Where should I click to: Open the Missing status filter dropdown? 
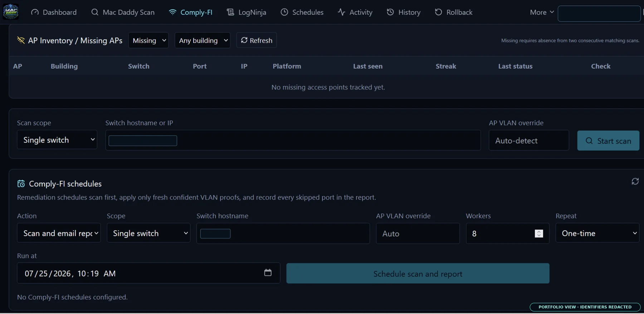click(148, 40)
